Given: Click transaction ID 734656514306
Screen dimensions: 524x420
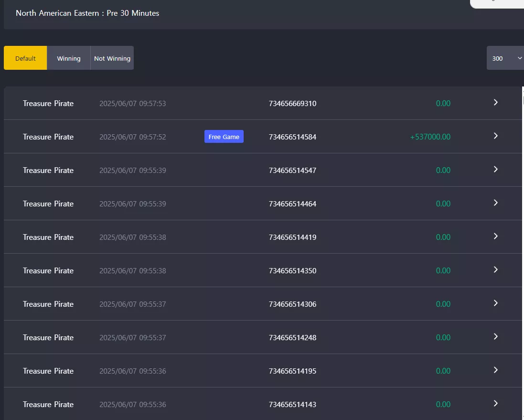Looking at the screenshot, I should [x=292, y=304].
